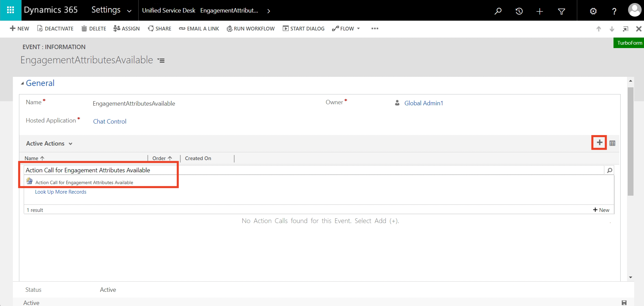Click the lookup search magnifier button
Viewport: 644px width, 306px height.
(x=609, y=170)
